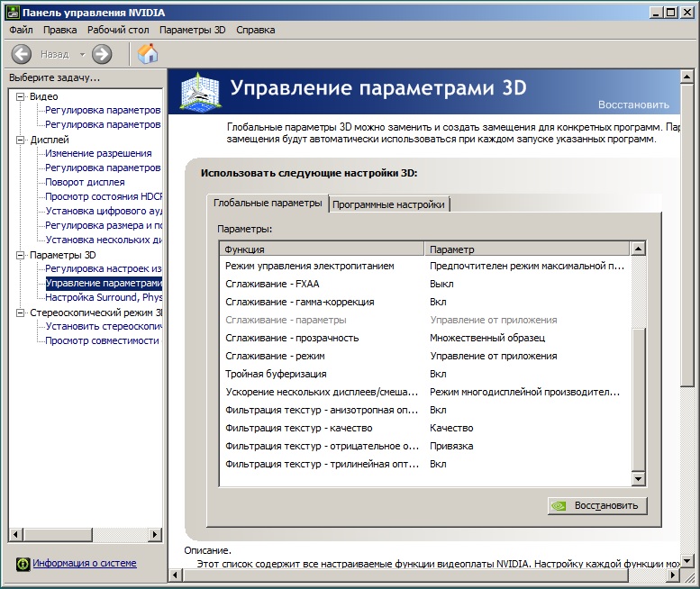
Task: Click Регулировка параметров item under Дисплей
Action: pos(103,168)
